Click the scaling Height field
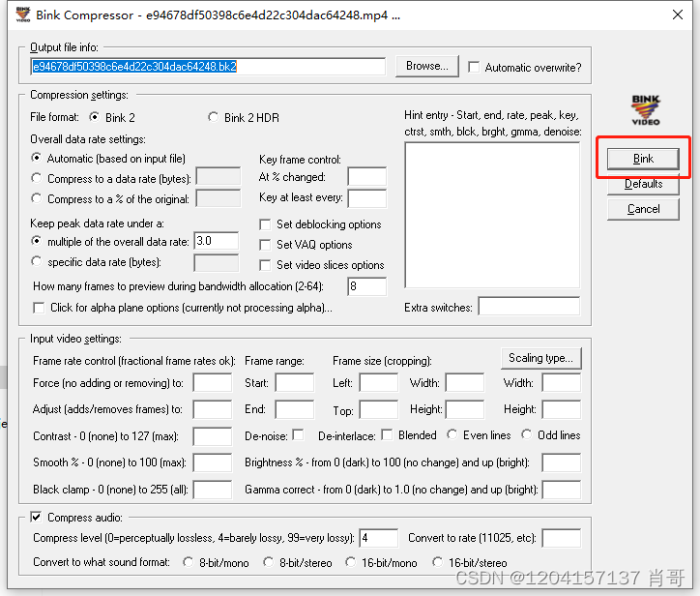700x596 pixels. [x=562, y=409]
